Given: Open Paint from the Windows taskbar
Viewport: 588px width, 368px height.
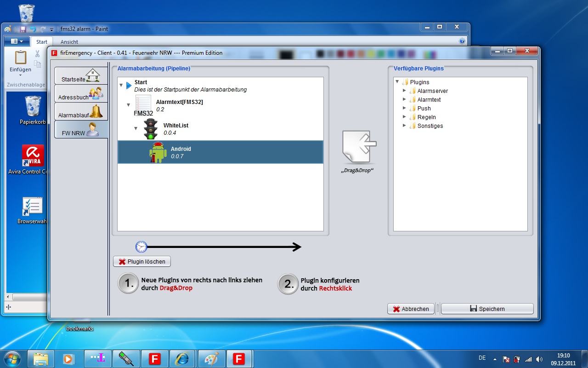Looking at the screenshot, I should (211, 358).
